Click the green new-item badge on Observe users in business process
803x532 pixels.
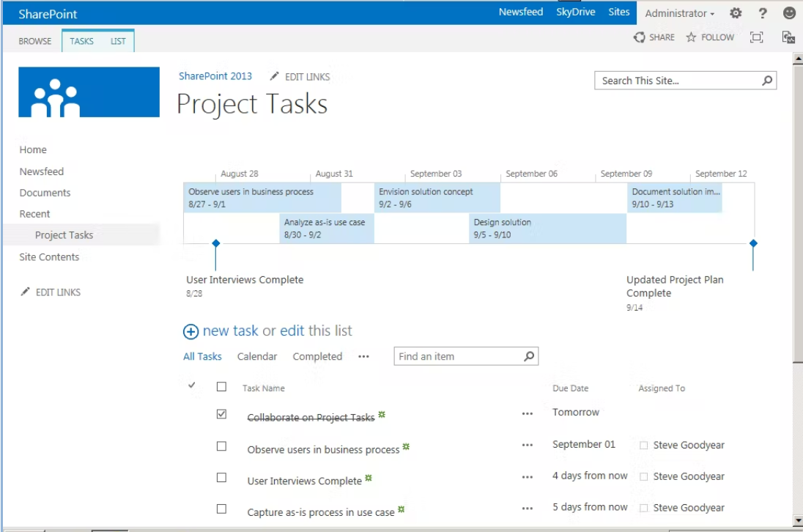tap(406, 446)
